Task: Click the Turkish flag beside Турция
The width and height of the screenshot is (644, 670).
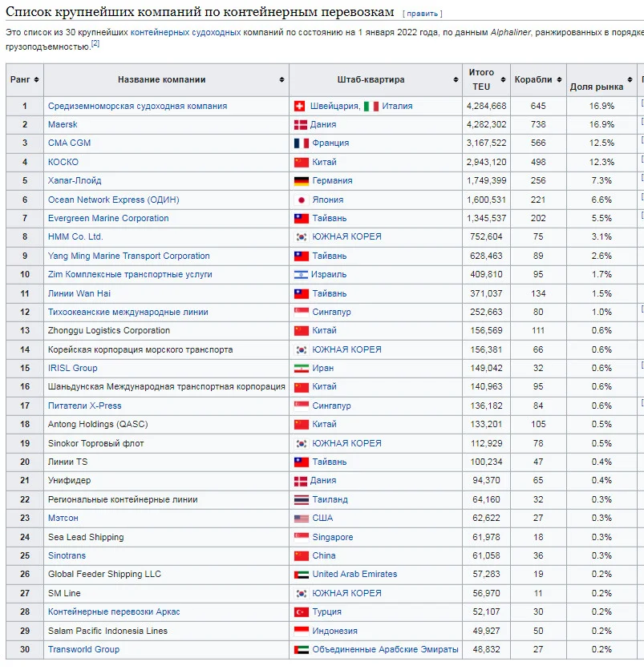Action: [302, 611]
